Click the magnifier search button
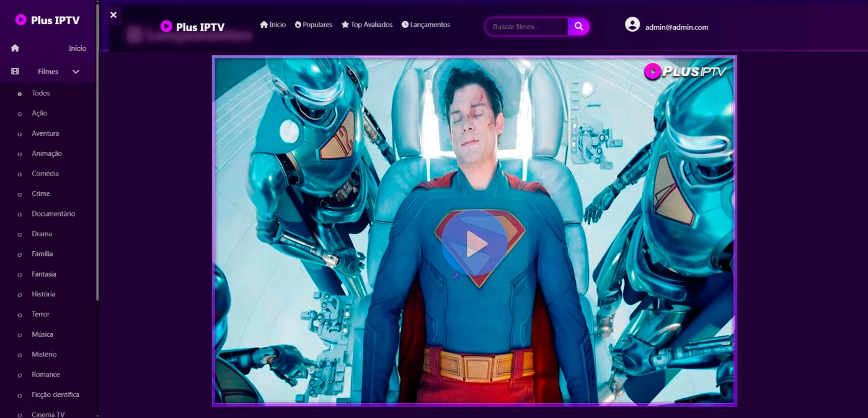 click(x=578, y=27)
